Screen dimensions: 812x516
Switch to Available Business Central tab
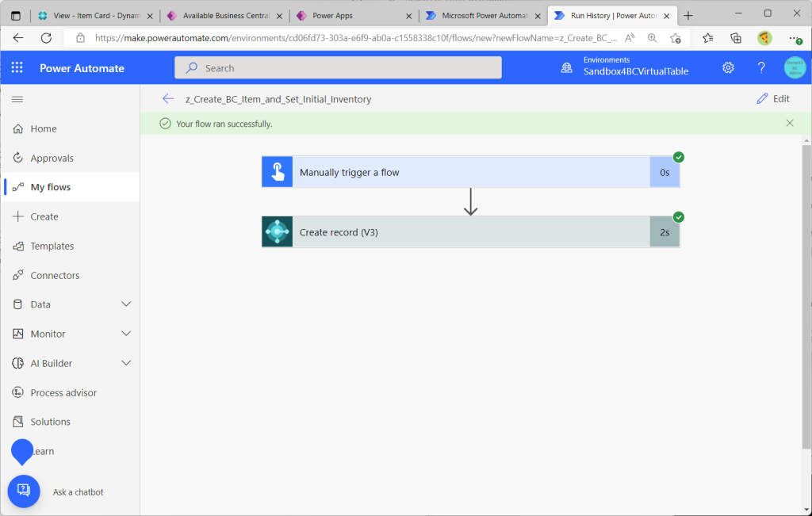click(225, 16)
